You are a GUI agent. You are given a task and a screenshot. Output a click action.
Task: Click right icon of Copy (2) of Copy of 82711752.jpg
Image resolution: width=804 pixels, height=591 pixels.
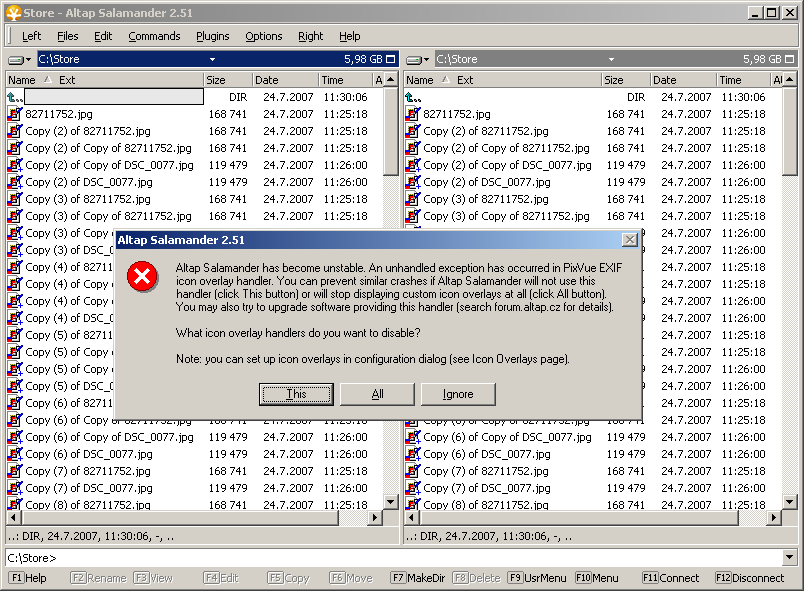(413, 148)
